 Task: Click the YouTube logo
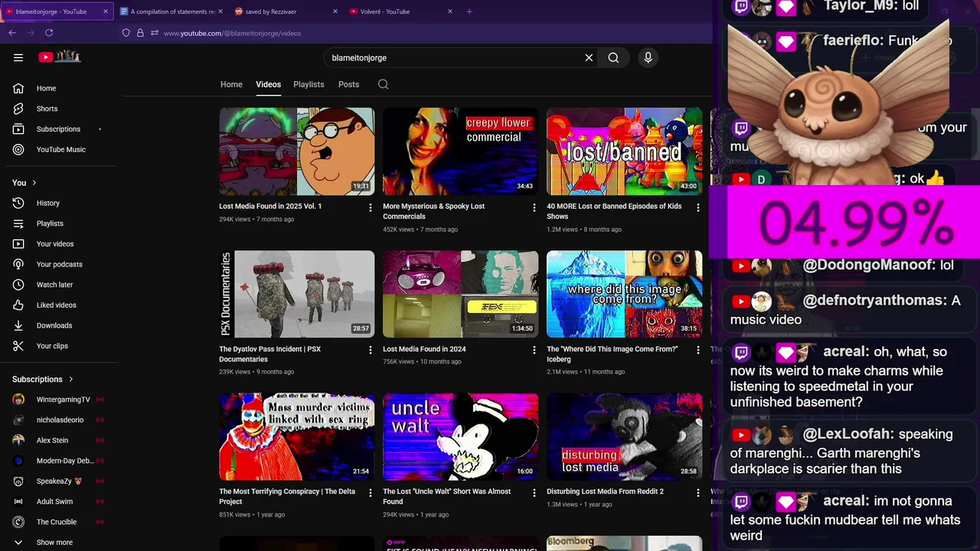[60, 57]
